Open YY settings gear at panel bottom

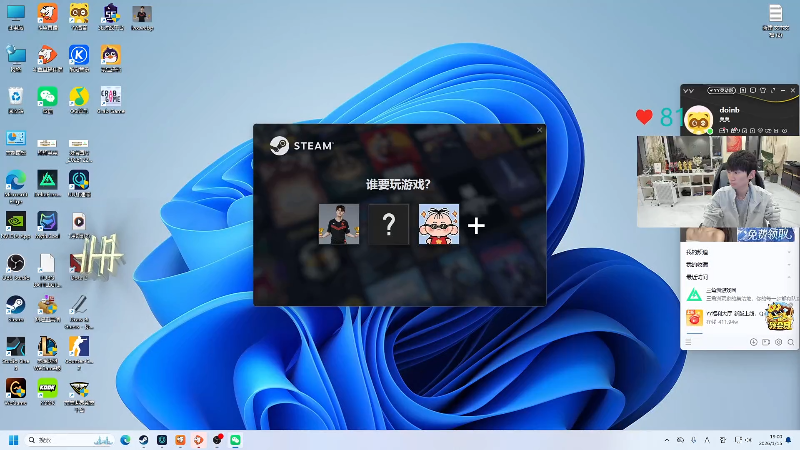[779, 342]
